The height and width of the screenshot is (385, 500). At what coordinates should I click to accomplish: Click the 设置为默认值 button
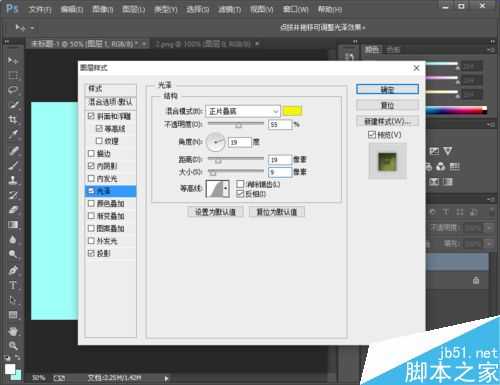[215, 212]
